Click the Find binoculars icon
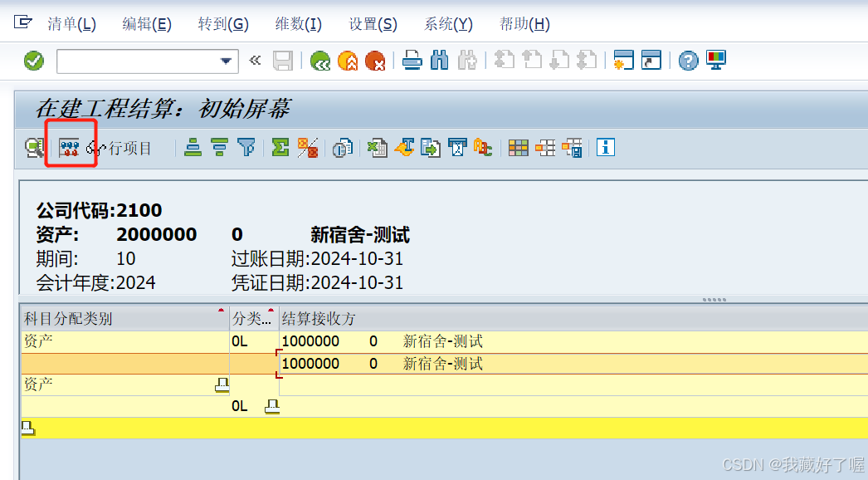 tap(440, 61)
